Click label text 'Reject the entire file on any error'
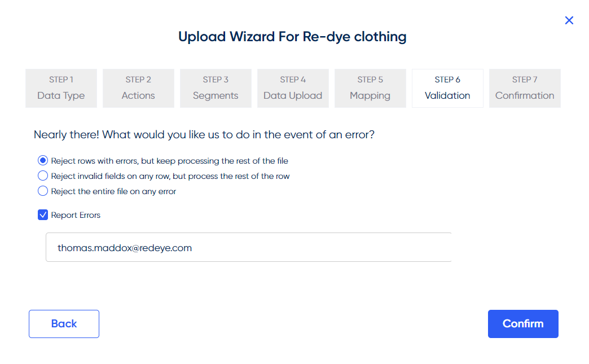589x364 pixels. [x=113, y=191]
